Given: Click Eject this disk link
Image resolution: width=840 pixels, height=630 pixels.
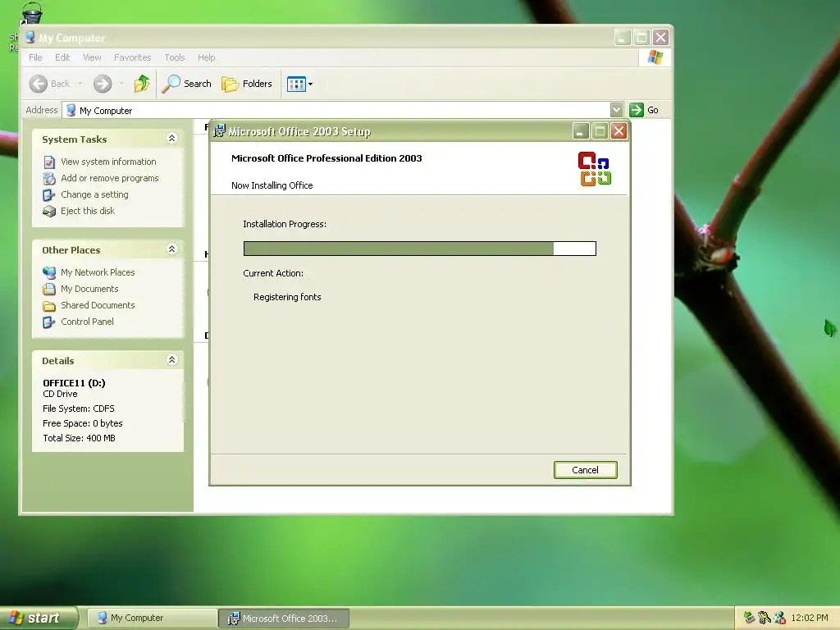Looking at the screenshot, I should [x=87, y=211].
